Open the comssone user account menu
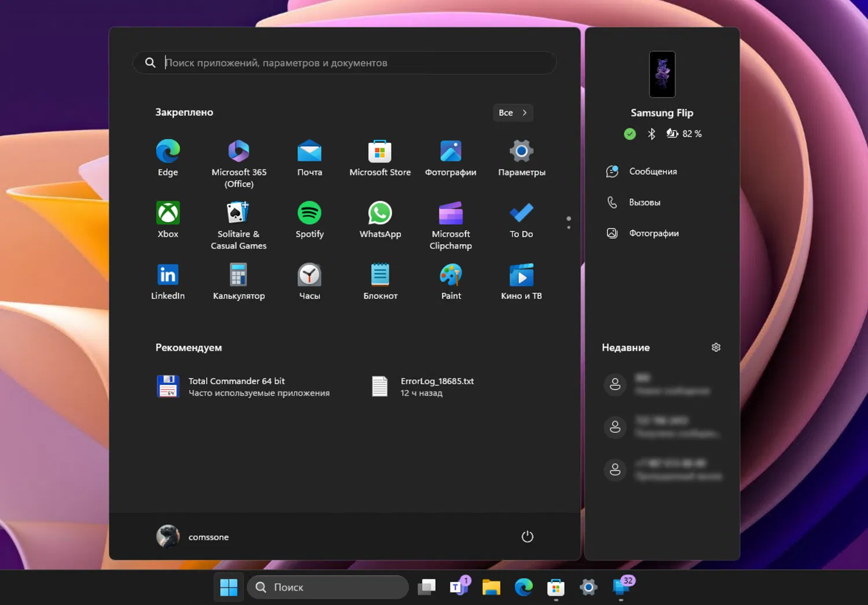Viewport: 868px width, 605px height. click(193, 537)
